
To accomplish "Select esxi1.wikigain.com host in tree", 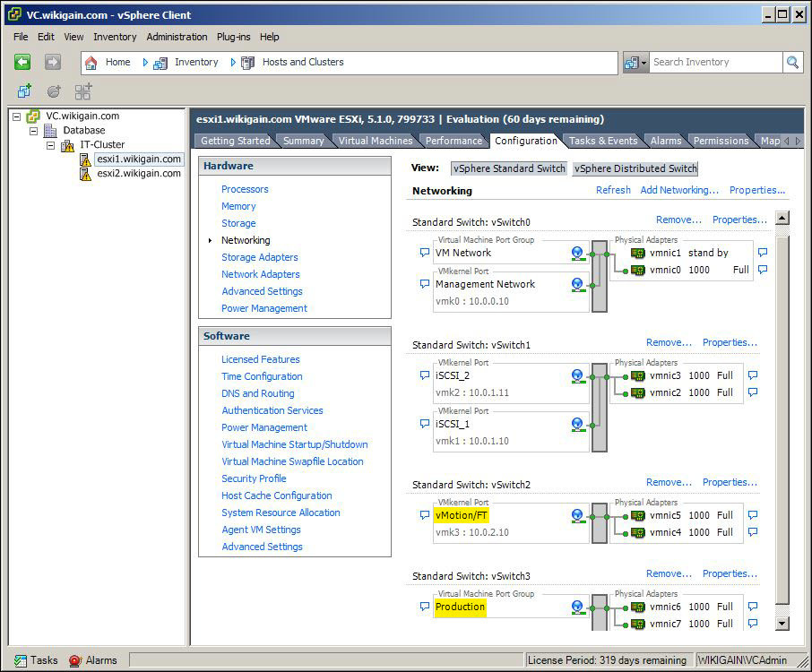I will (139, 159).
